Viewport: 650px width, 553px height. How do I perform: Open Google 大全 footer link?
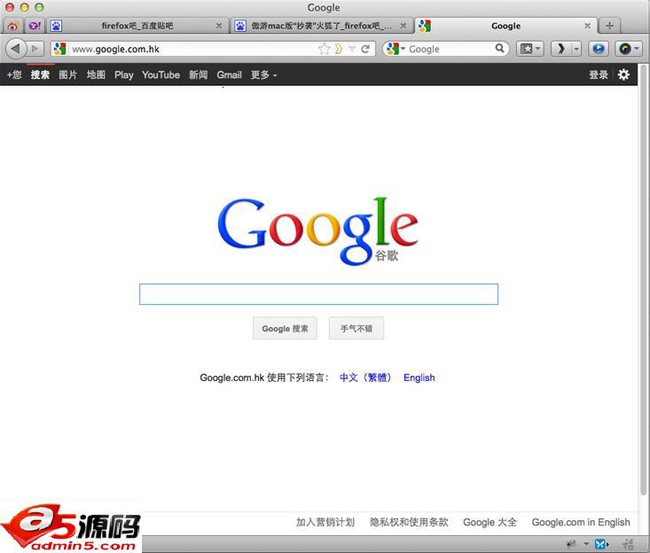[x=490, y=522]
